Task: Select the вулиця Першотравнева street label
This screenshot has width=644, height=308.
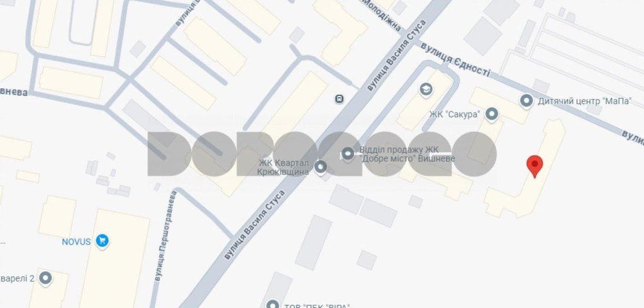Action: pyautogui.click(x=164, y=236)
